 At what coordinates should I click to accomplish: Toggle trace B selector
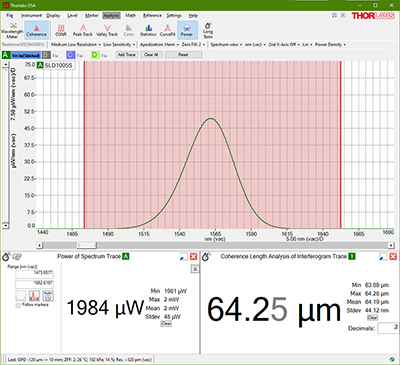tap(46, 55)
